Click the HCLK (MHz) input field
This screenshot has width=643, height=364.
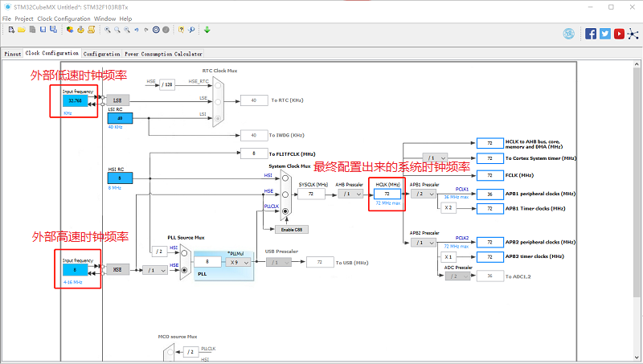click(387, 194)
